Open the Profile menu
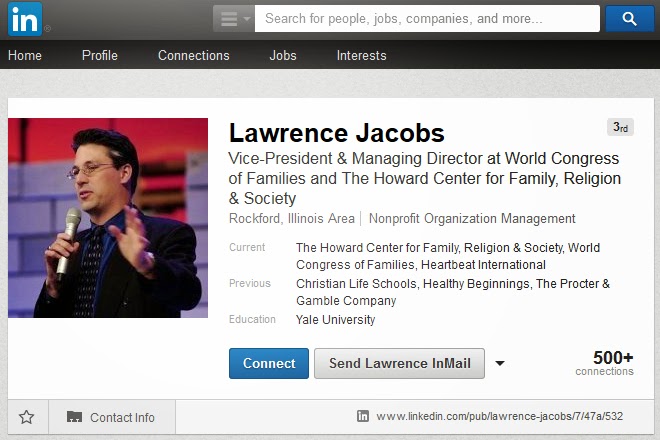The width and height of the screenshot is (660, 440). tap(100, 55)
